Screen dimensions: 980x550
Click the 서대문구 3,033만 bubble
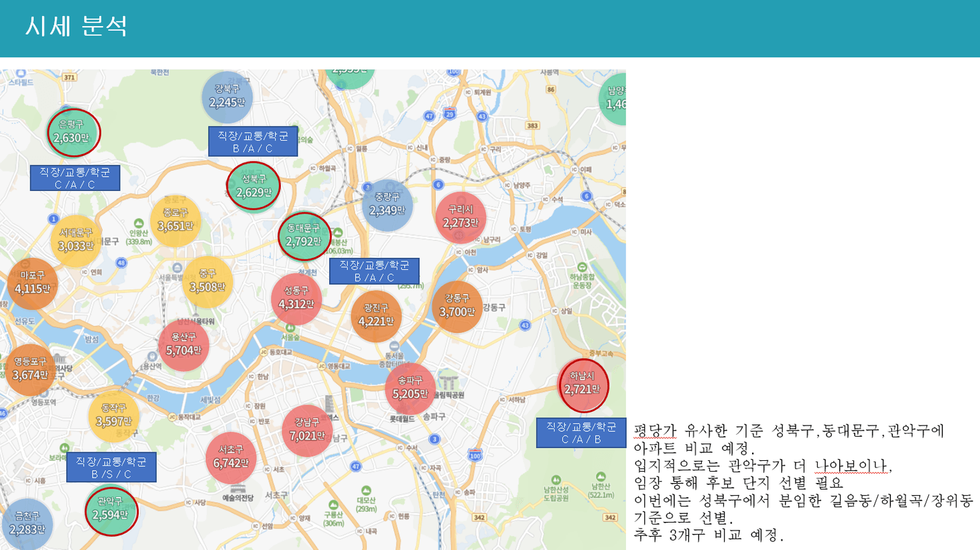point(76,240)
